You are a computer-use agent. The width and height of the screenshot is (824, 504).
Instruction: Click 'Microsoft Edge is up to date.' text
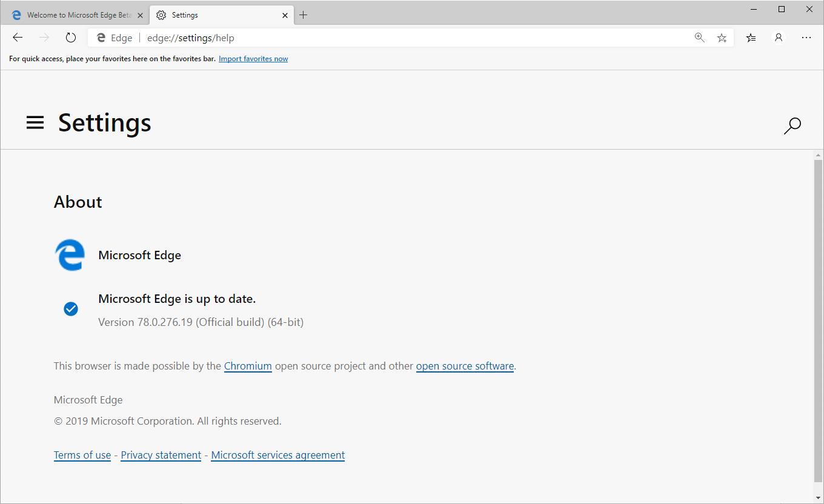(x=177, y=299)
